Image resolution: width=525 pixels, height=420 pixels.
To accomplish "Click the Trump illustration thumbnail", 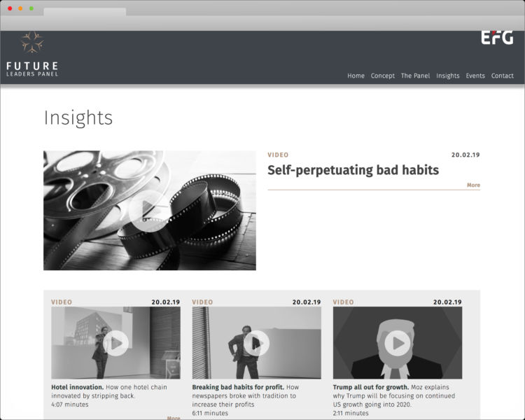I will point(398,343).
